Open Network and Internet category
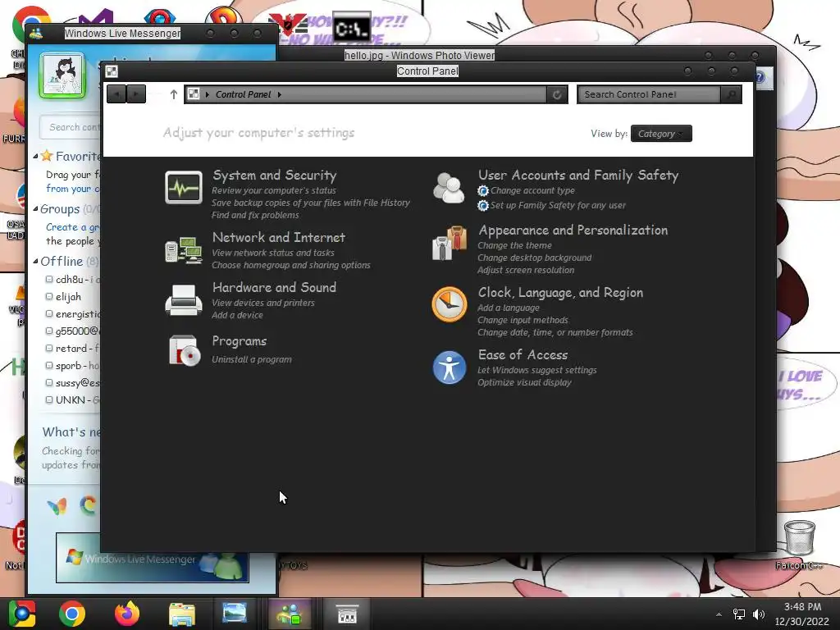Viewport: 840px width, 630px height. [x=279, y=237]
